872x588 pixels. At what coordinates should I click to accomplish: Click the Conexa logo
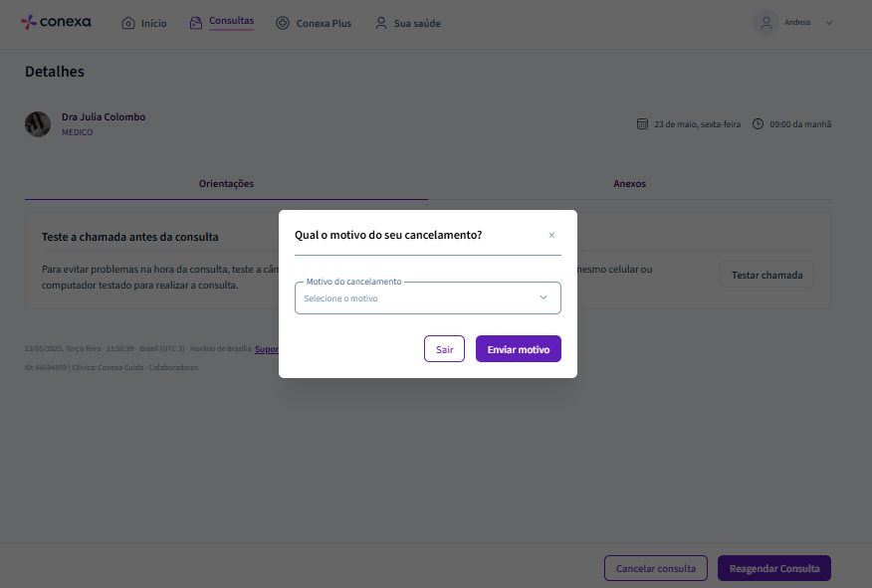tap(56, 22)
